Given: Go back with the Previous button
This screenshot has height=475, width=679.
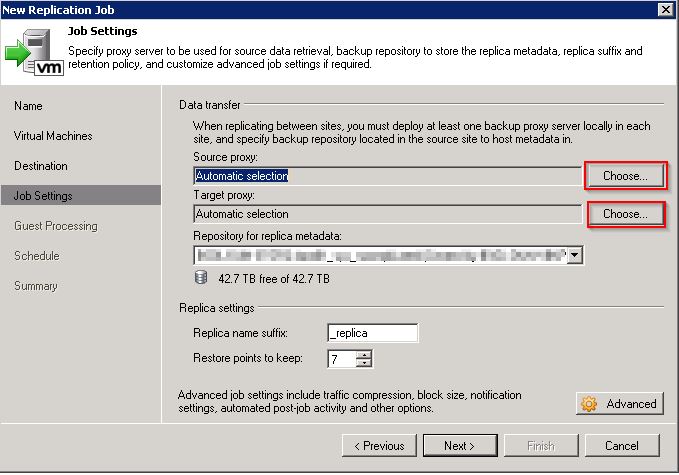Looking at the screenshot, I should (x=379, y=446).
